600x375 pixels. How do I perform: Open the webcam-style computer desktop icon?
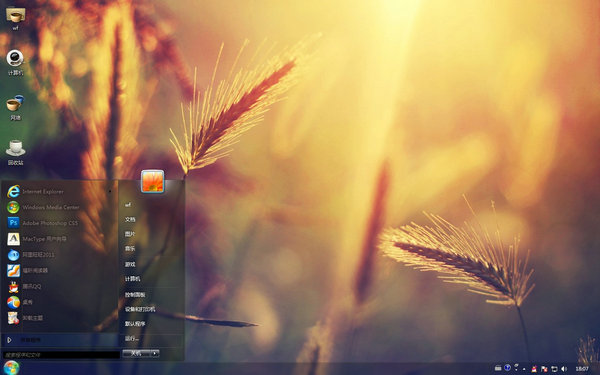click(x=15, y=62)
